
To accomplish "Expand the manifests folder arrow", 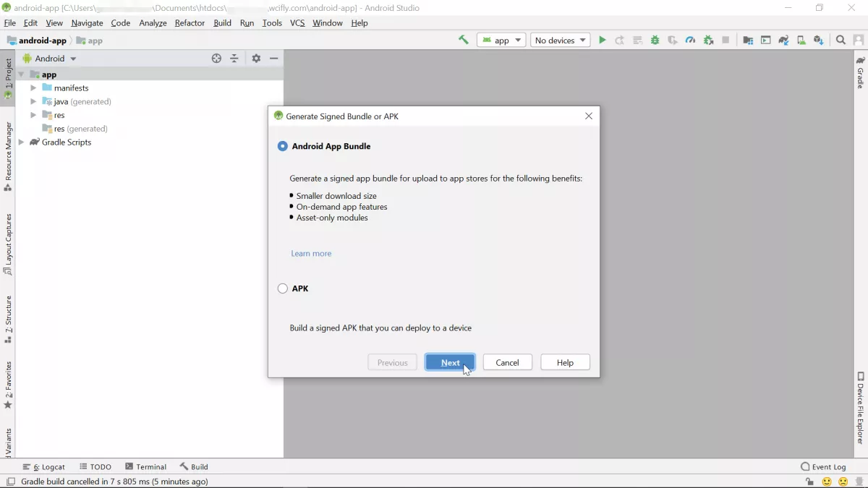I will [x=33, y=88].
